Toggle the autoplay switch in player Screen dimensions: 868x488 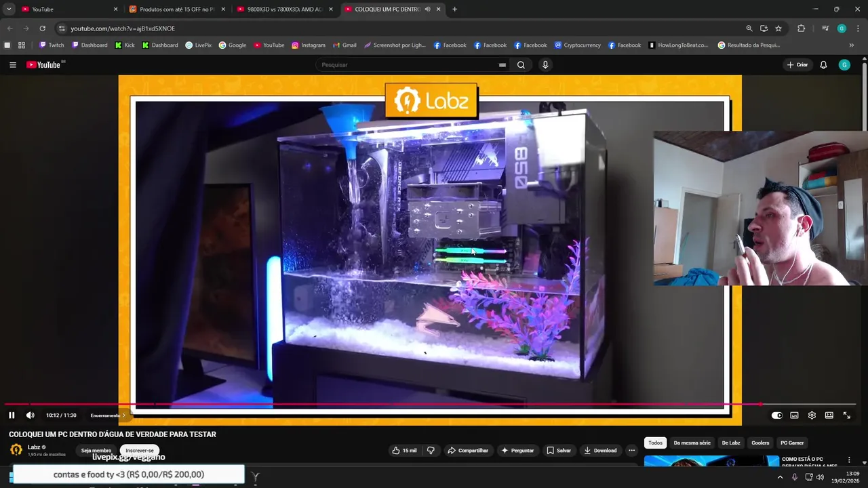[x=776, y=415]
